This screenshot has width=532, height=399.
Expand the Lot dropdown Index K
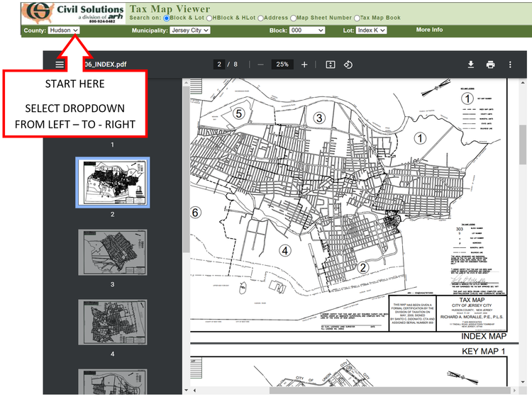tap(372, 30)
